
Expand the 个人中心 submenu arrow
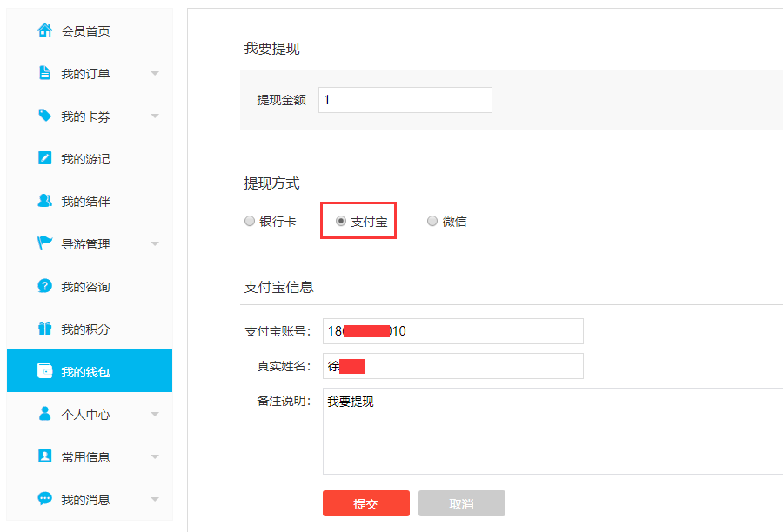pyautogui.click(x=155, y=415)
